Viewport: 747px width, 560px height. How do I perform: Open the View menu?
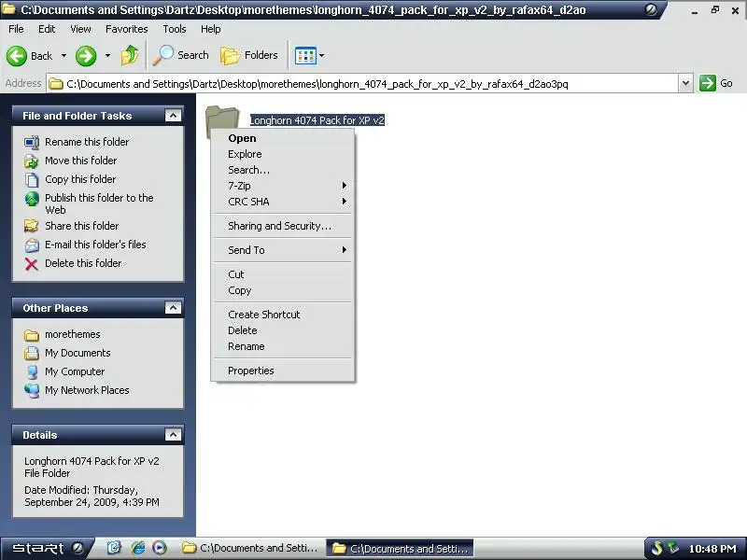pos(80,29)
